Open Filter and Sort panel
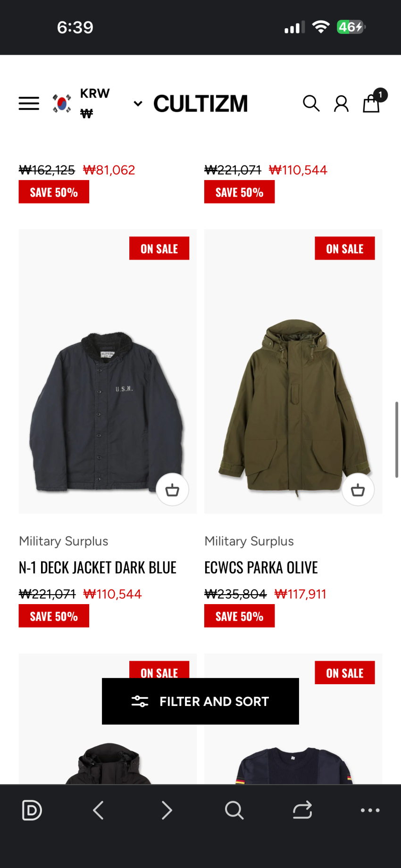 coord(200,701)
